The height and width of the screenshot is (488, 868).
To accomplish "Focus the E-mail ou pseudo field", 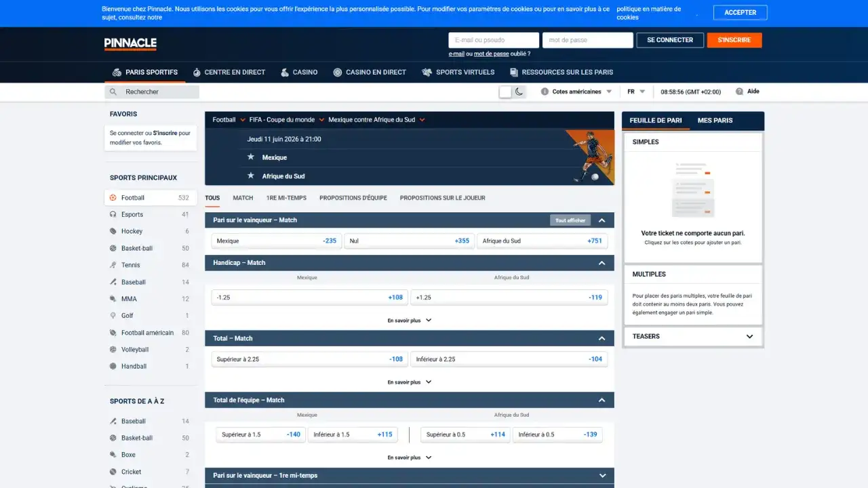I will tap(494, 40).
